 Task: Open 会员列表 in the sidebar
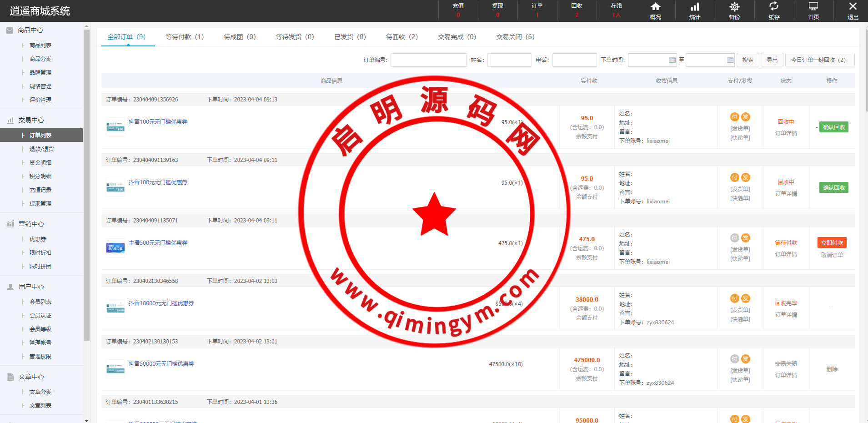click(40, 302)
